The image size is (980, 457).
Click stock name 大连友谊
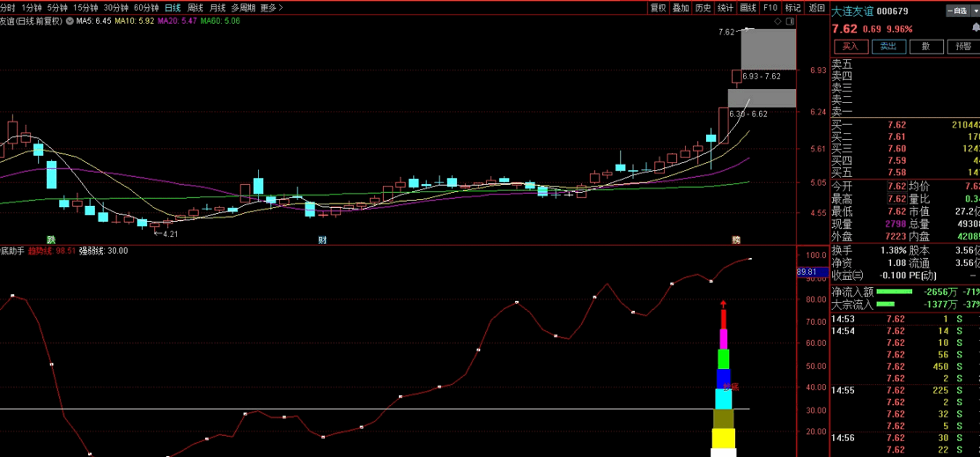[x=851, y=11]
